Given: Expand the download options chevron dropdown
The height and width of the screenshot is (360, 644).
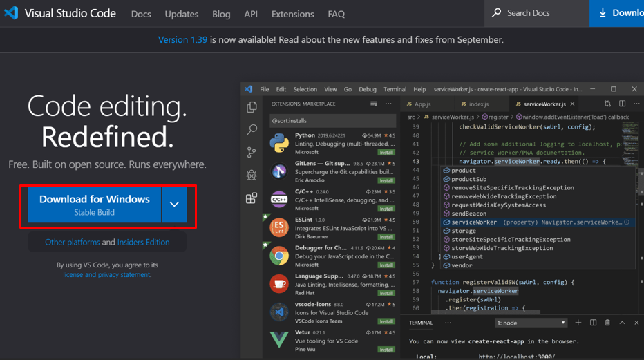Looking at the screenshot, I should (174, 205).
